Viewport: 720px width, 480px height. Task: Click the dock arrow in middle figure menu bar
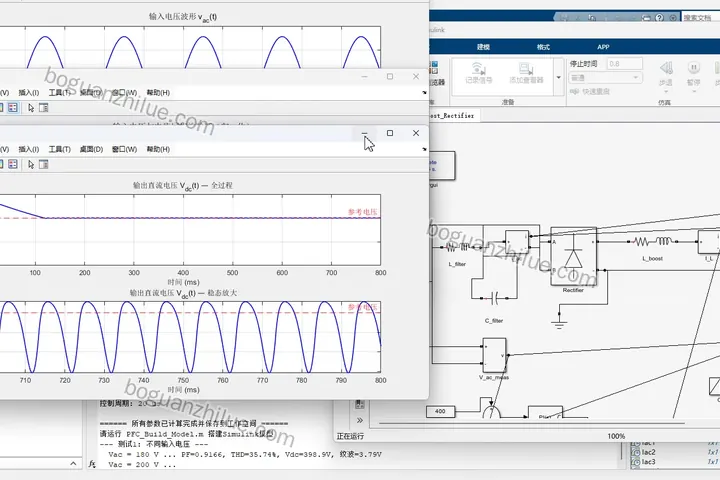pyautogui.click(x=424, y=92)
